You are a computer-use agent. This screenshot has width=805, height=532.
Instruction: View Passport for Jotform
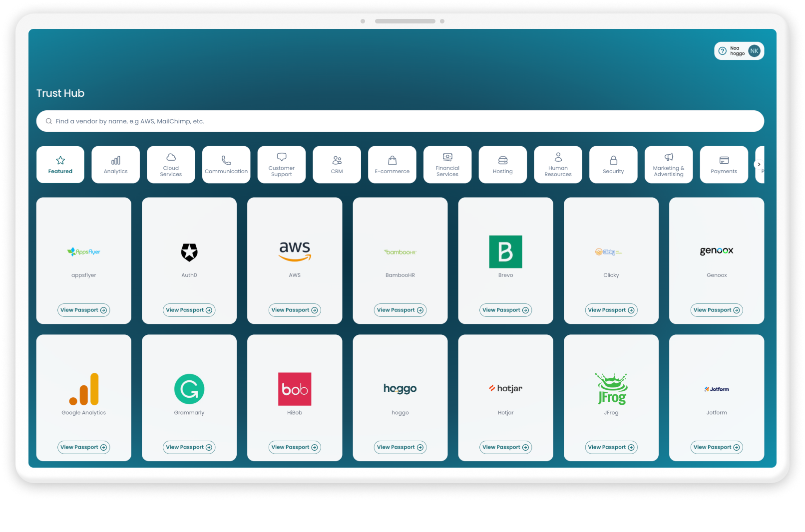point(717,447)
